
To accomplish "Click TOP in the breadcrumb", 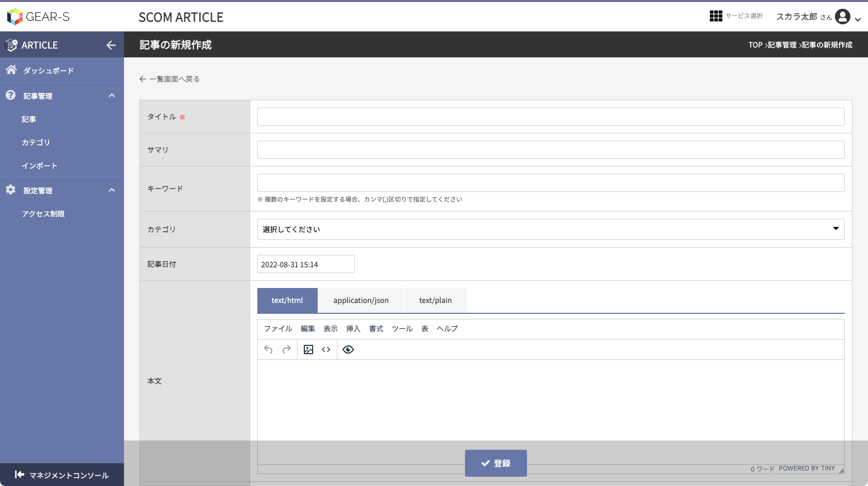I will (755, 45).
